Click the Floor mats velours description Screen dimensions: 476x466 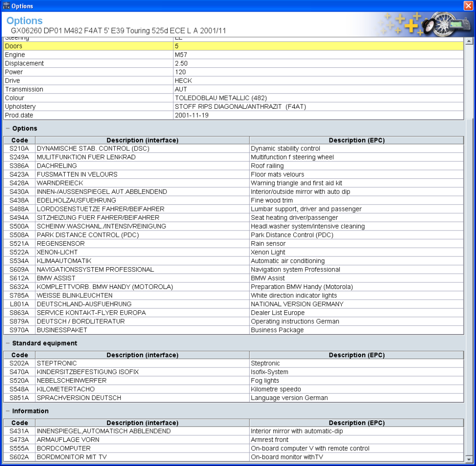278,174
